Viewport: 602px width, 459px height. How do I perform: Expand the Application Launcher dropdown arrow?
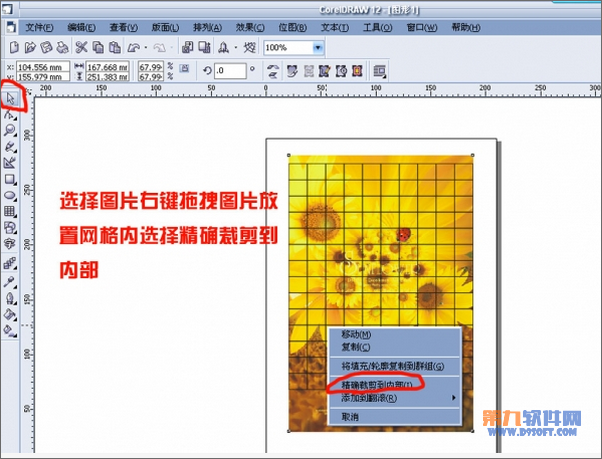coord(236,48)
